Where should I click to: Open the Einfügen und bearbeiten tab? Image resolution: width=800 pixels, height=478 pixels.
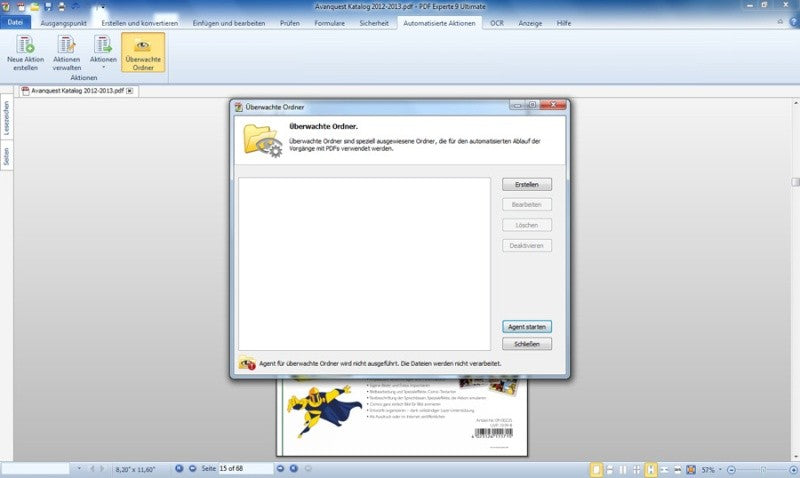point(229,23)
